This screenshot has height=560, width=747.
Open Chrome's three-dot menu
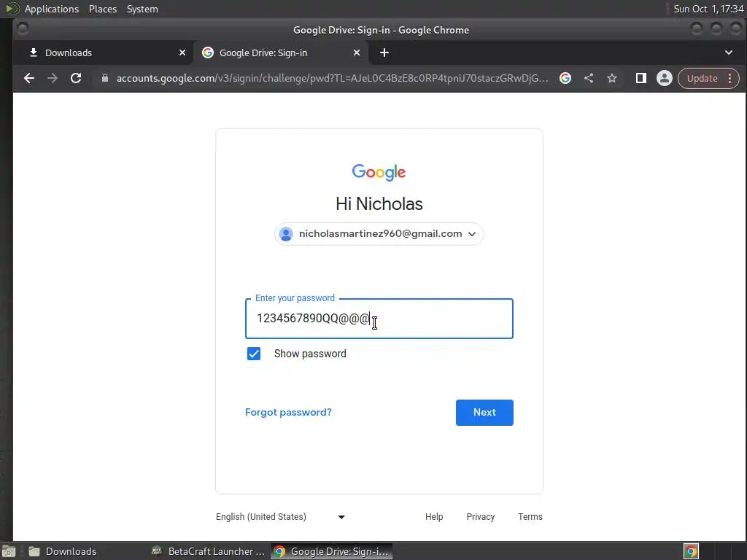pyautogui.click(x=729, y=78)
